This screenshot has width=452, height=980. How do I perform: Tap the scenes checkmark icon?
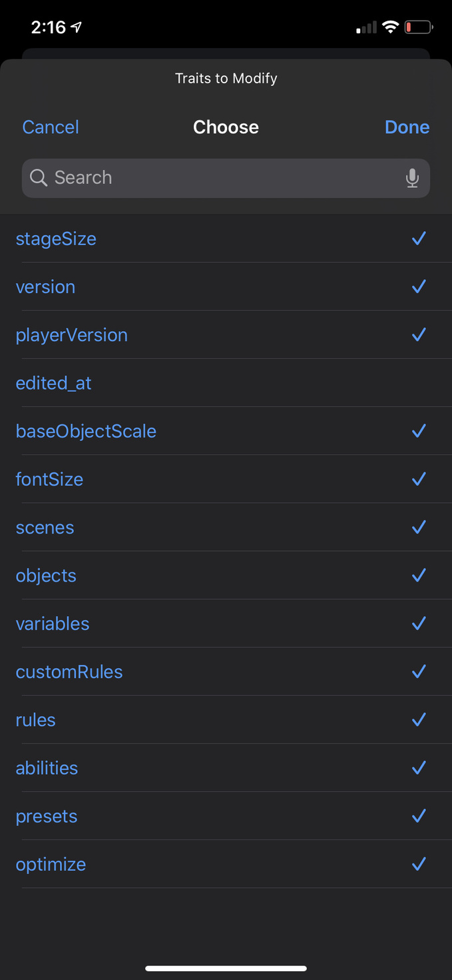coord(419,527)
